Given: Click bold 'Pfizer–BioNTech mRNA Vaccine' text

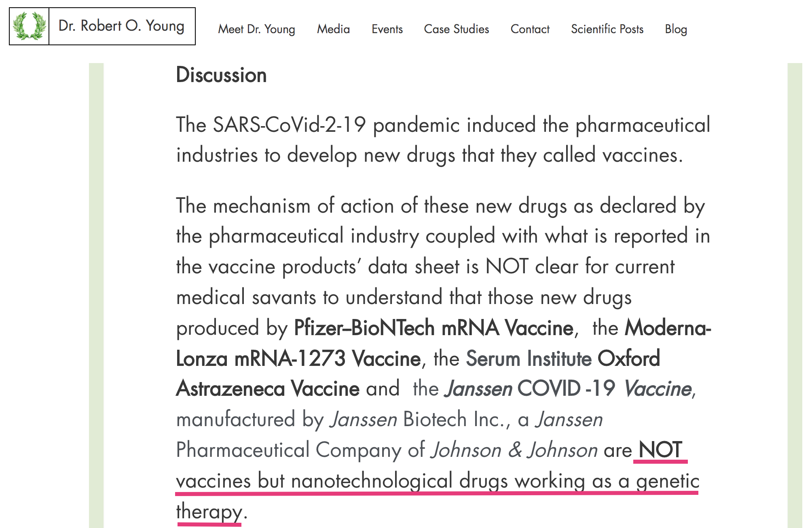Looking at the screenshot, I should click(434, 328).
